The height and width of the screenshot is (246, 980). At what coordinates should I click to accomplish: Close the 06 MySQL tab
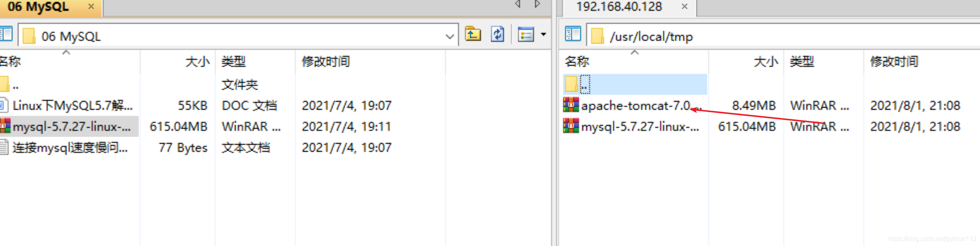(91, 7)
